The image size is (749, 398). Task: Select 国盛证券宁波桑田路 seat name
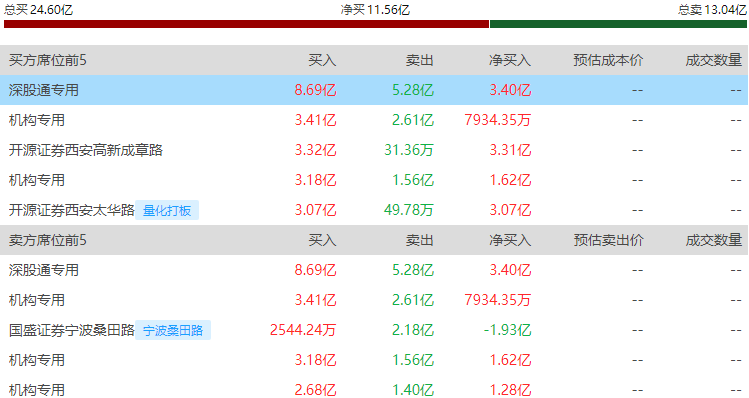72,330
